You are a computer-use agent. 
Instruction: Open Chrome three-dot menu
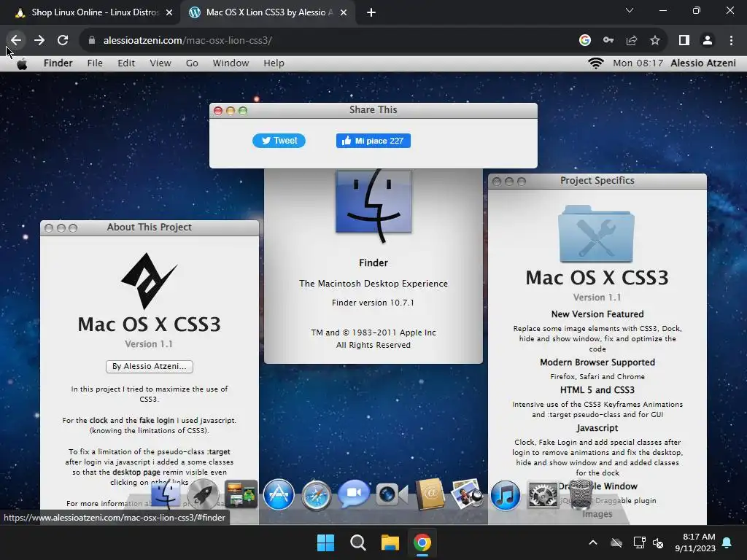(731, 41)
